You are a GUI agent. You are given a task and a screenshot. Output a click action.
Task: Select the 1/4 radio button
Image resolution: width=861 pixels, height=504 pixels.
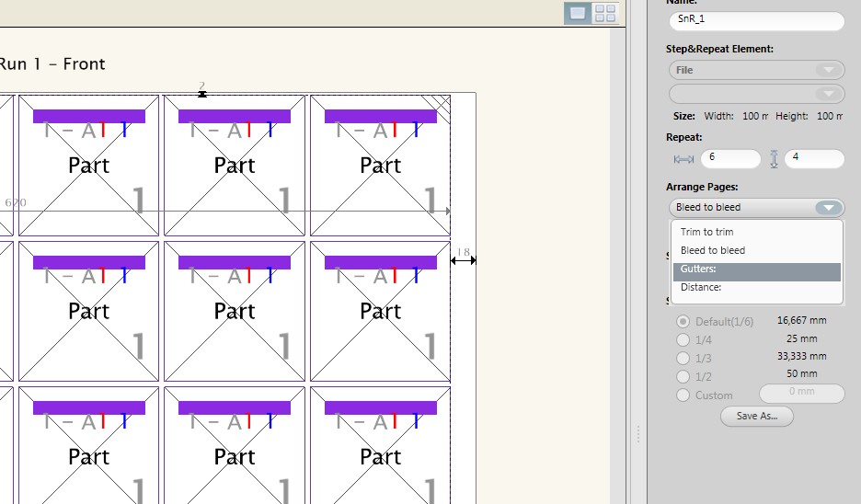pyautogui.click(x=683, y=340)
